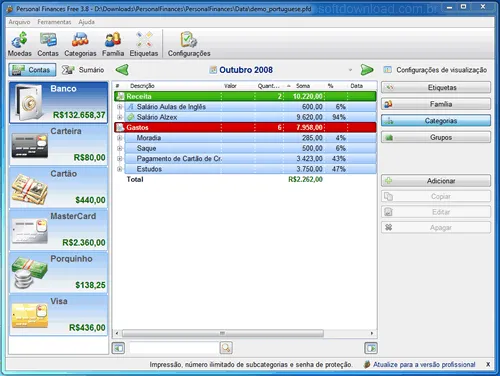Sort by the Data column header
The width and height of the screenshot is (500, 376).
[356, 86]
